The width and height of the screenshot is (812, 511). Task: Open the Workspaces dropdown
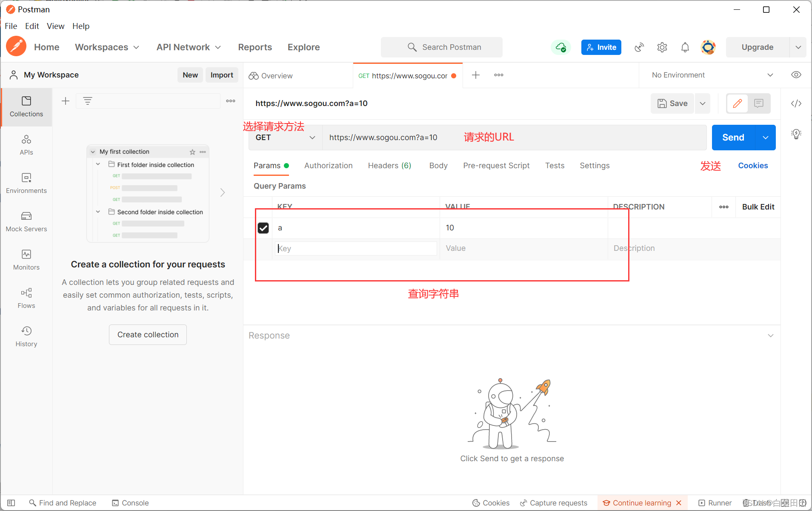pos(107,47)
